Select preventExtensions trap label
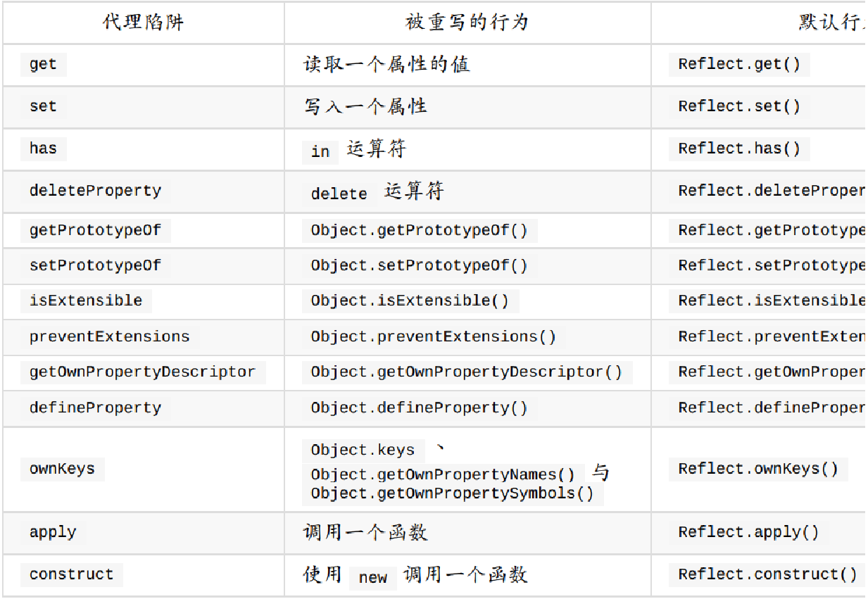868x599 pixels. pyautogui.click(x=109, y=336)
